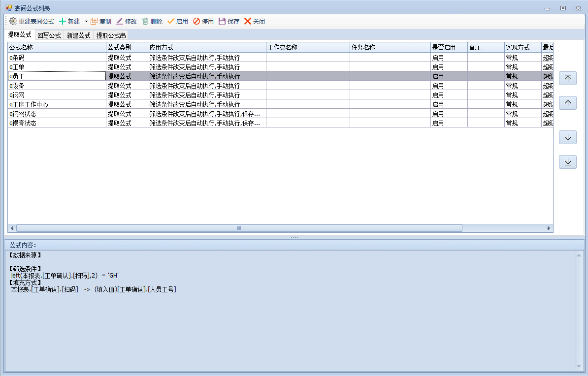Move selected formula up one row

[568, 103]
